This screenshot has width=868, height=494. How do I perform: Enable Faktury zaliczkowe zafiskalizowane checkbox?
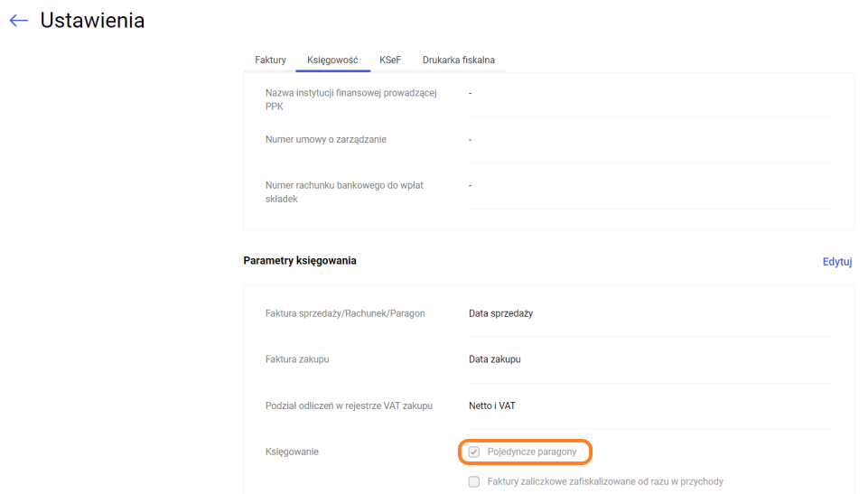tap(474, 482)
